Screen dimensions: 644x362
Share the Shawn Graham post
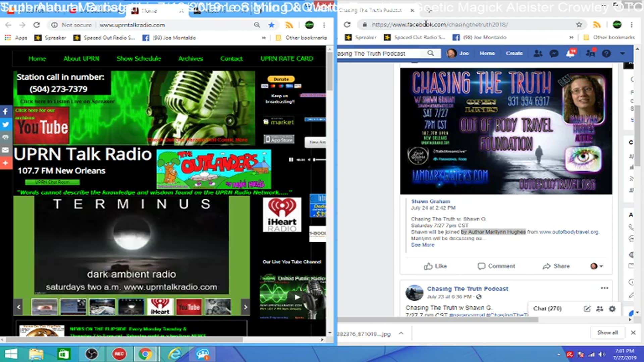point(556,266)
